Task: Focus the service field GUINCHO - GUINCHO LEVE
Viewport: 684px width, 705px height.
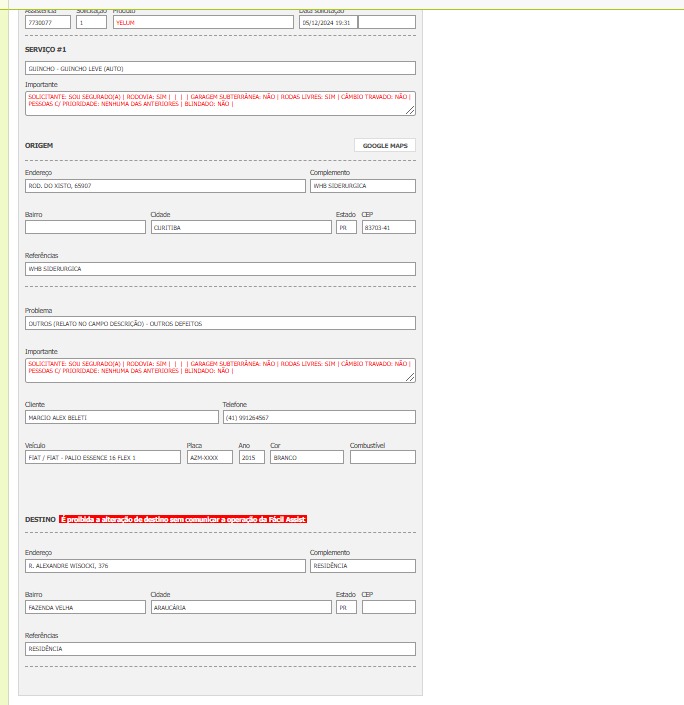Action: coord(220,68)
